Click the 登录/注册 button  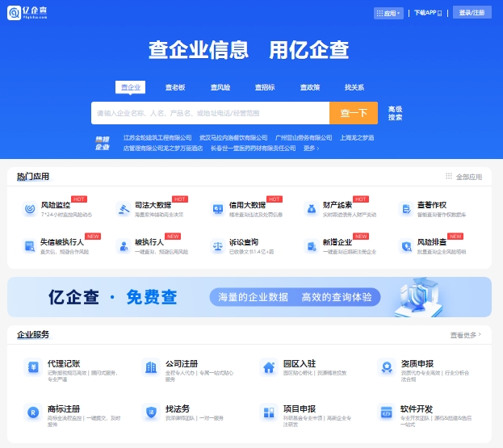(472, 12)
